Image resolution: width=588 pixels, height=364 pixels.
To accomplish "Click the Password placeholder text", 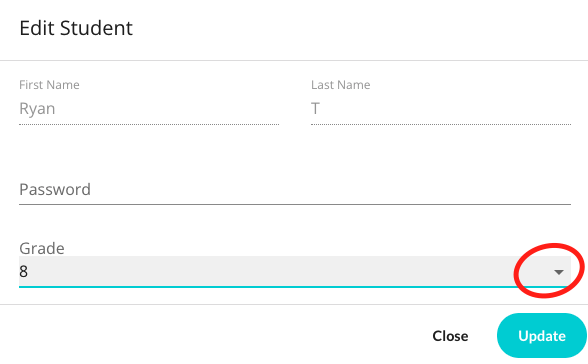I will [x=55, y=190].
